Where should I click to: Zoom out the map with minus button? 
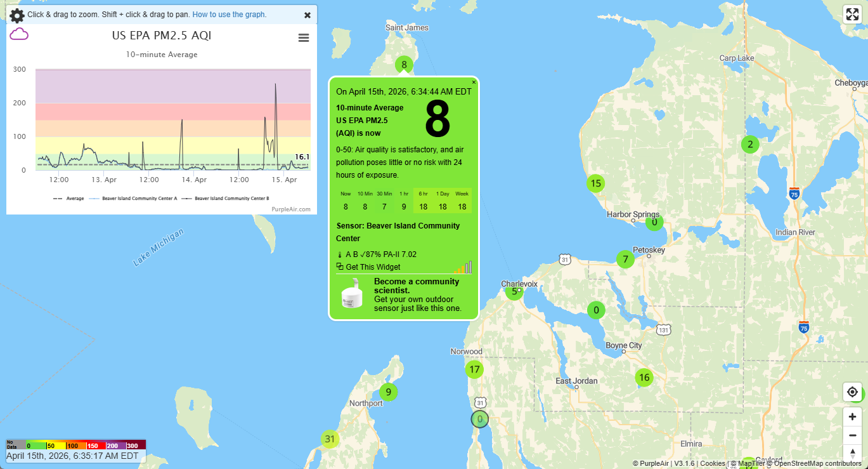[x=852, y=435]
